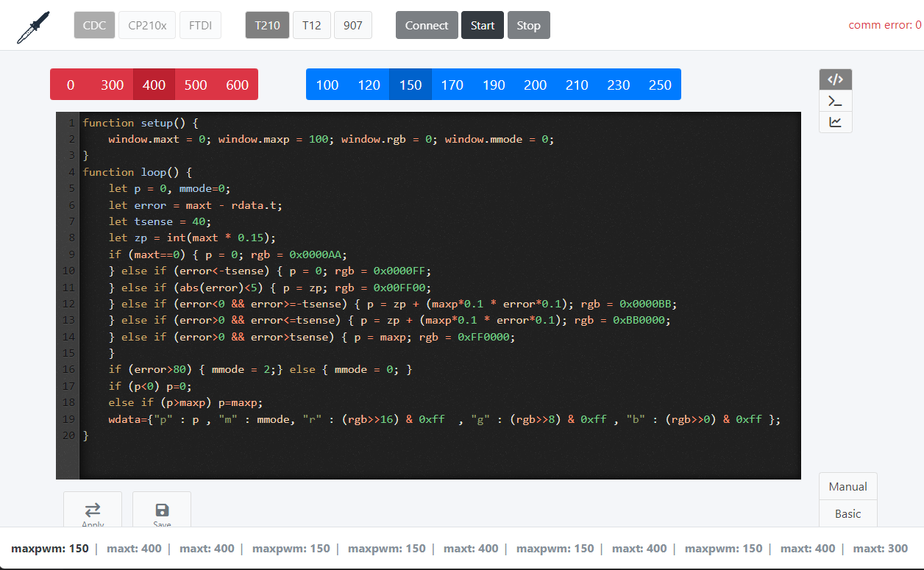The height and width of the screenshot is (570, 924).
Task: Switch to Manual mode tab
Action: (x=847, y=486)
